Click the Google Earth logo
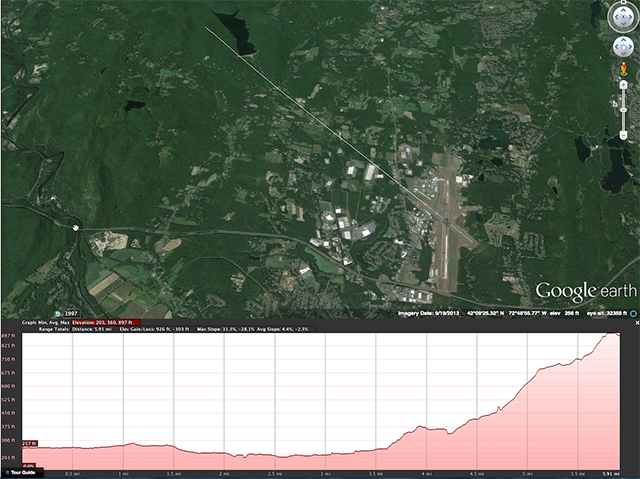This screenshot has width=640, height=479. coord(586,292)
